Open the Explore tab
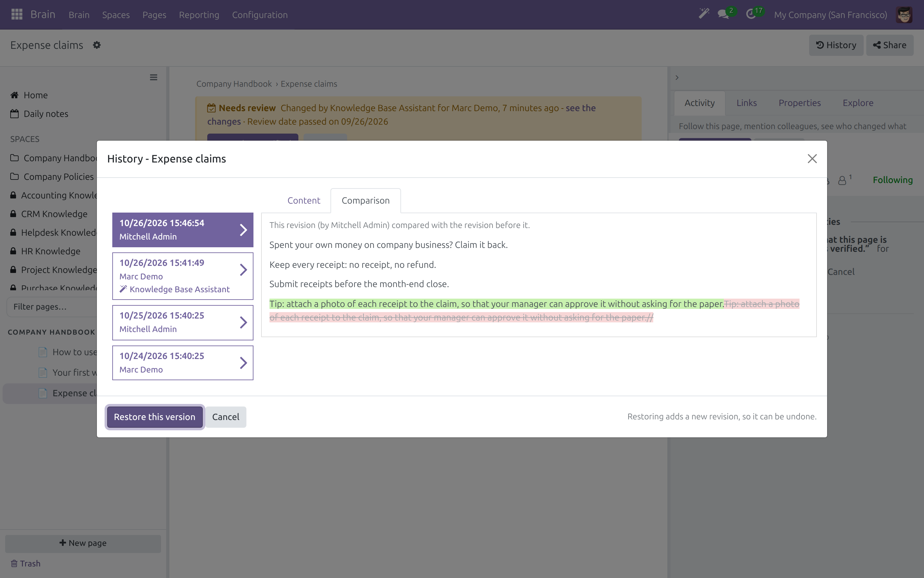This screenshot has width=924, height=578. [858, 103]
